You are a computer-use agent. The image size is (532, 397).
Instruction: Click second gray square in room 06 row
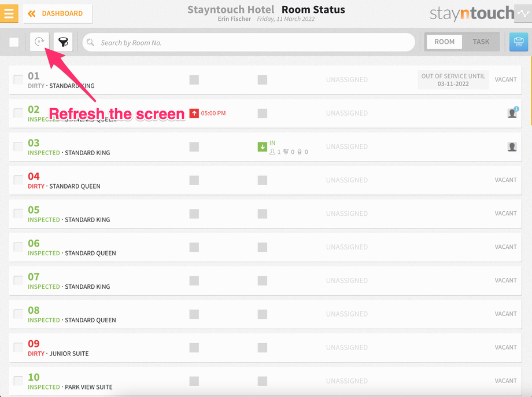click(263, 247)
